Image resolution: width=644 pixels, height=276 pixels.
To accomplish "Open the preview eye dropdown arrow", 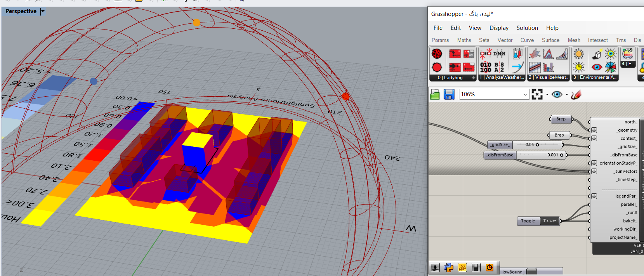I will click(x=567, y=94).
